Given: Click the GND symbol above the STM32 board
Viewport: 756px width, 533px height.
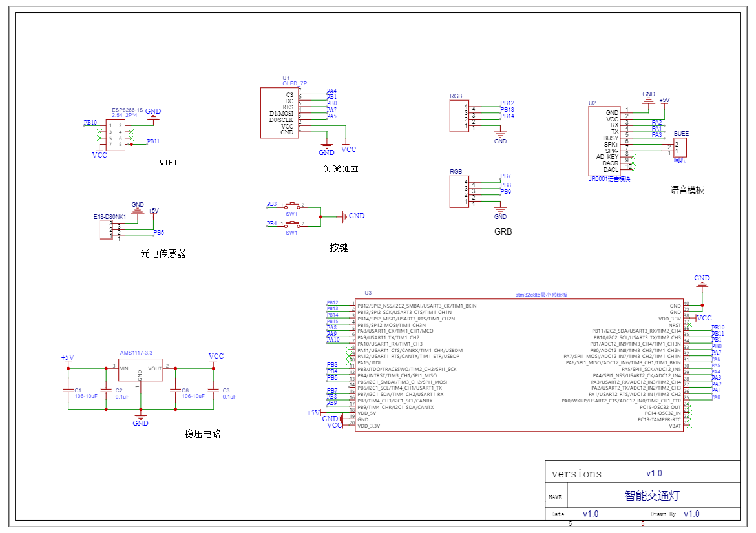Looking at the screenshot, I should [702, 281].
